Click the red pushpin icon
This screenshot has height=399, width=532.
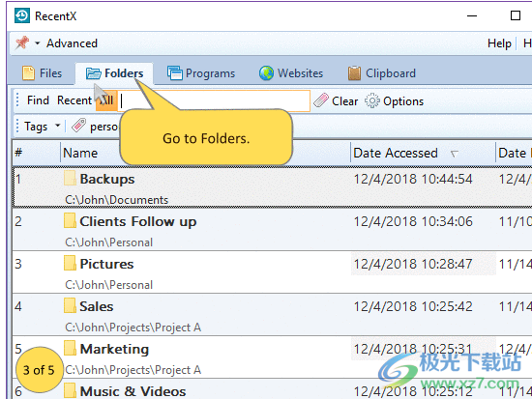tap(22, 43)
